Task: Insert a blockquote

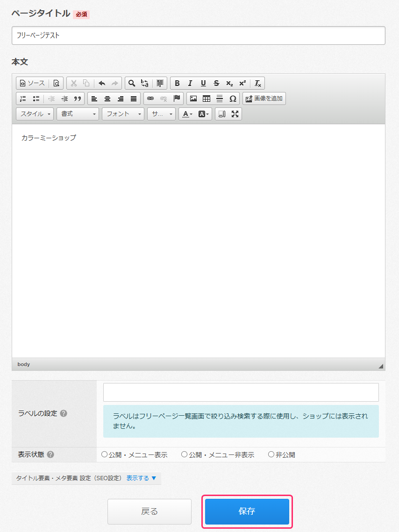Action: pyautogui.click(x=78, y=99)
